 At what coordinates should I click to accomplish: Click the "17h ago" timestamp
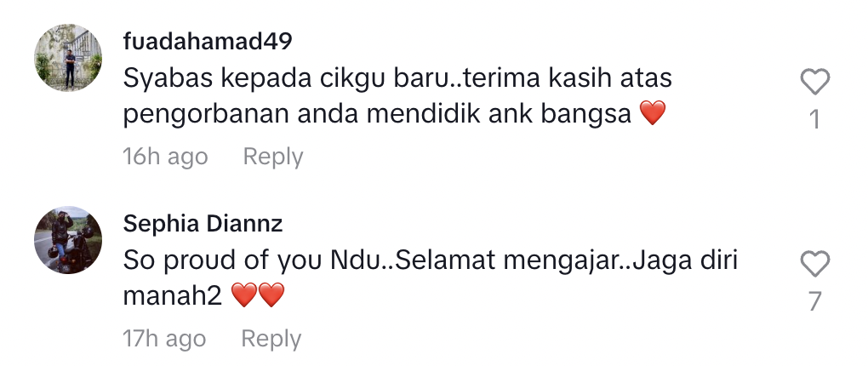click(164, 339)
